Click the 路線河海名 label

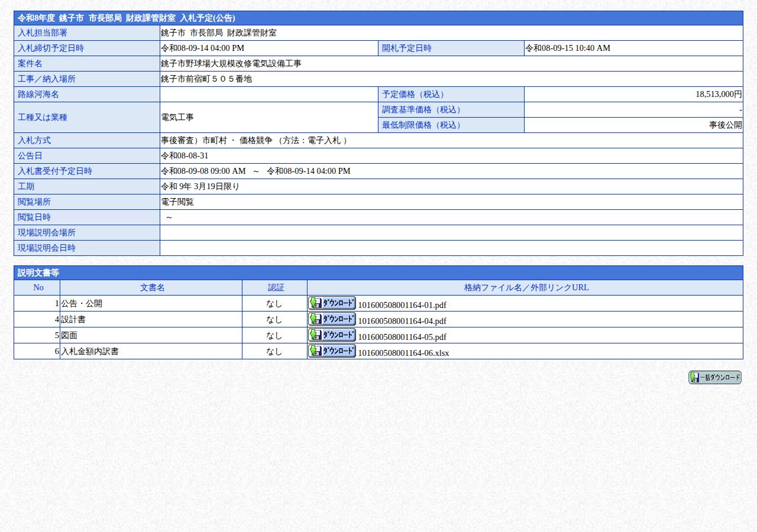coord(38,95)
